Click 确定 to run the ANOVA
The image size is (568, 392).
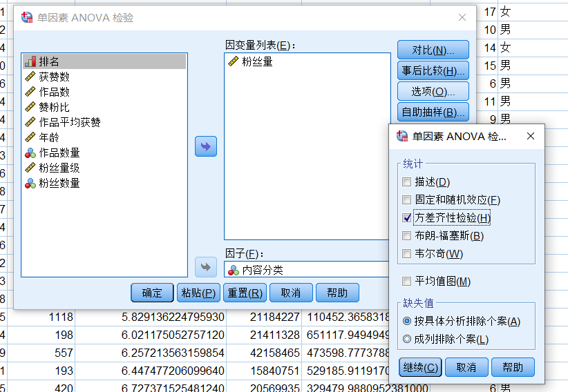pyautogui.click(x=152, y=293)
